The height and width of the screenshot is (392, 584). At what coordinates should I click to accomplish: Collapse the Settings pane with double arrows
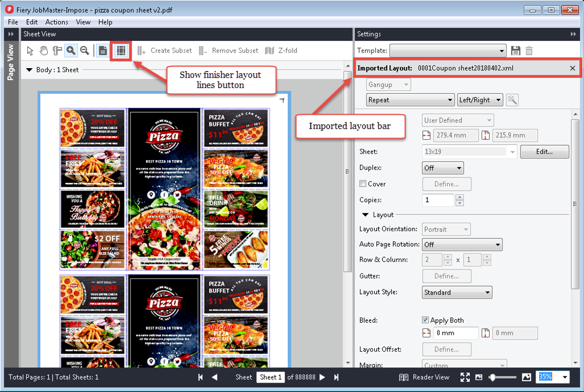tap(573, 34)
